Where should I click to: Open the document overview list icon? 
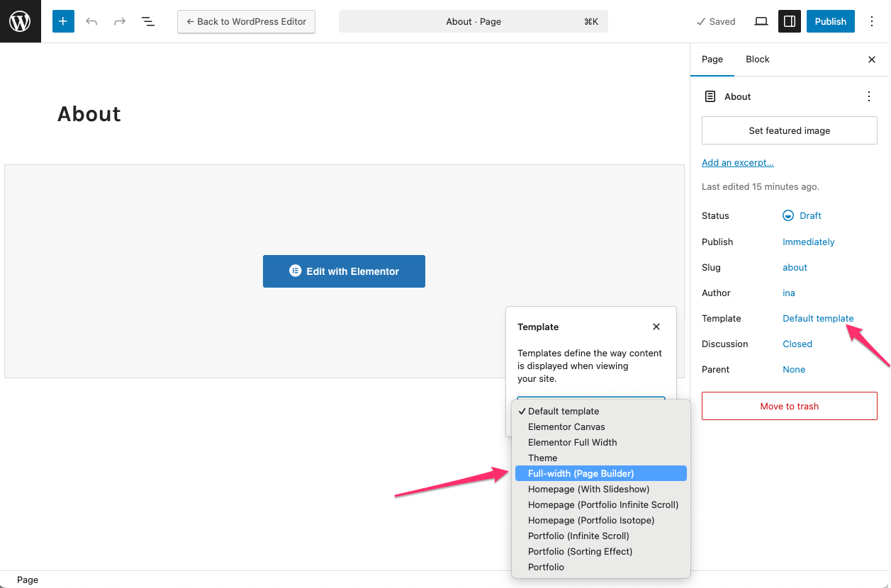click(x=148, y=21)
